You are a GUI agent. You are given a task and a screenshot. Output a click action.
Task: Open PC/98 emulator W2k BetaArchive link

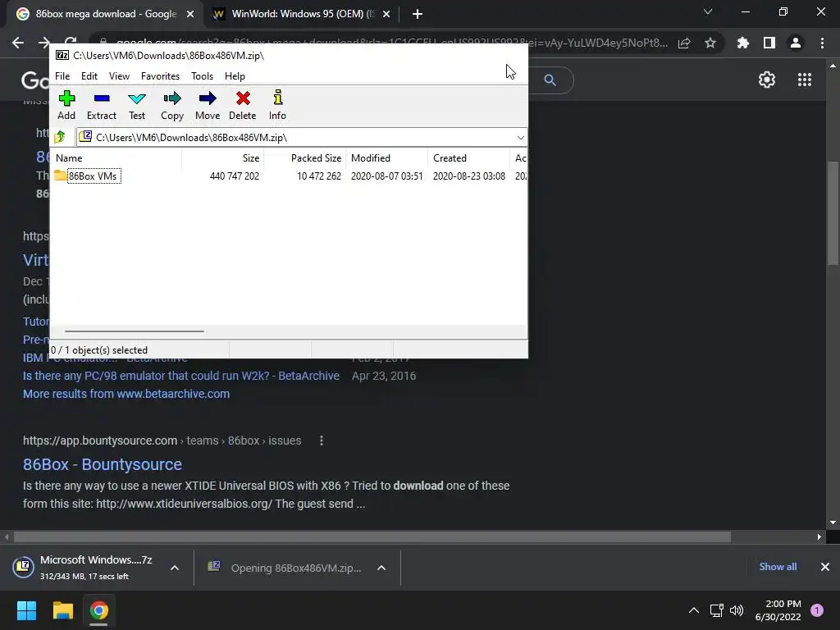coord(181,376)
